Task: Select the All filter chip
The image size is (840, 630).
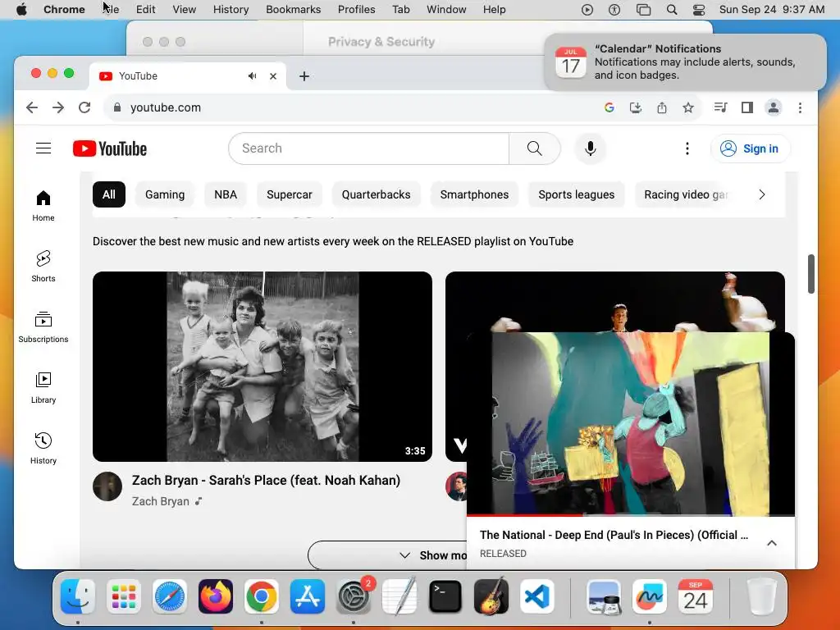Action: pos(109,194)
